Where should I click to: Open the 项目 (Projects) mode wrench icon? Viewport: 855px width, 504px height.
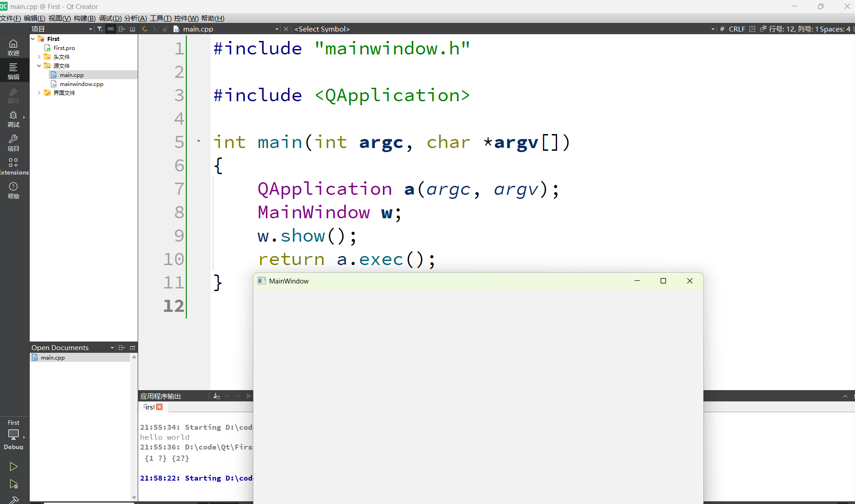(x=13, y=143)
